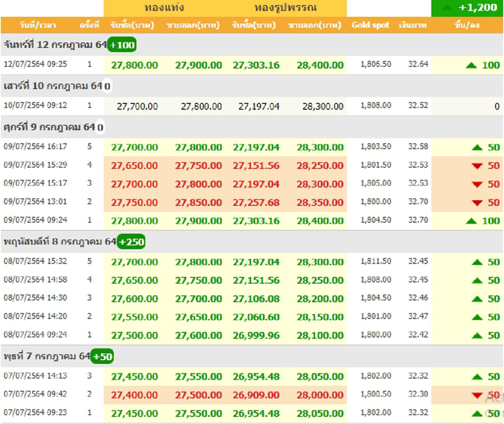
Task: Click the ทองรูปพรรณ header tab
Action: click(286, 8)
